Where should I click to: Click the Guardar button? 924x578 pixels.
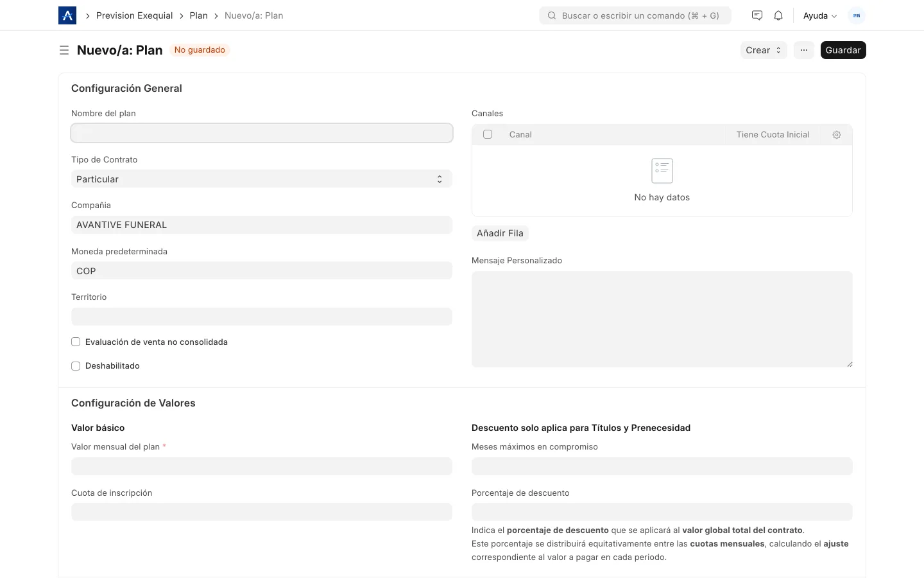point(843,50)
